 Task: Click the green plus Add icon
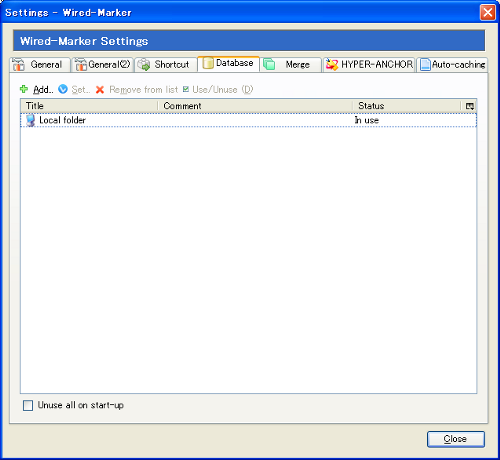[24, 89]
